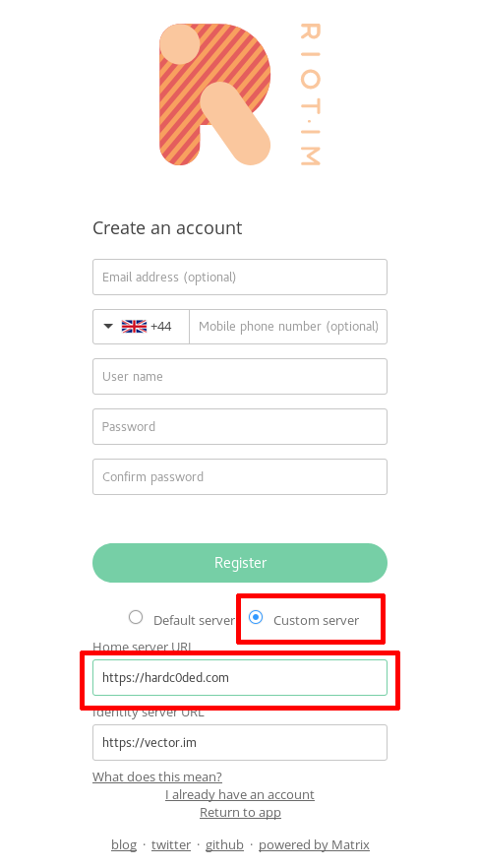Focus the Password field

240,426
